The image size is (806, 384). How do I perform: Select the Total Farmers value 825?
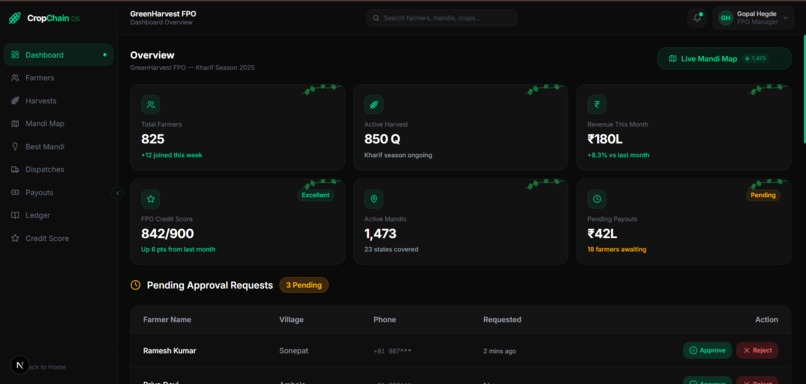(x=153, y=139)
